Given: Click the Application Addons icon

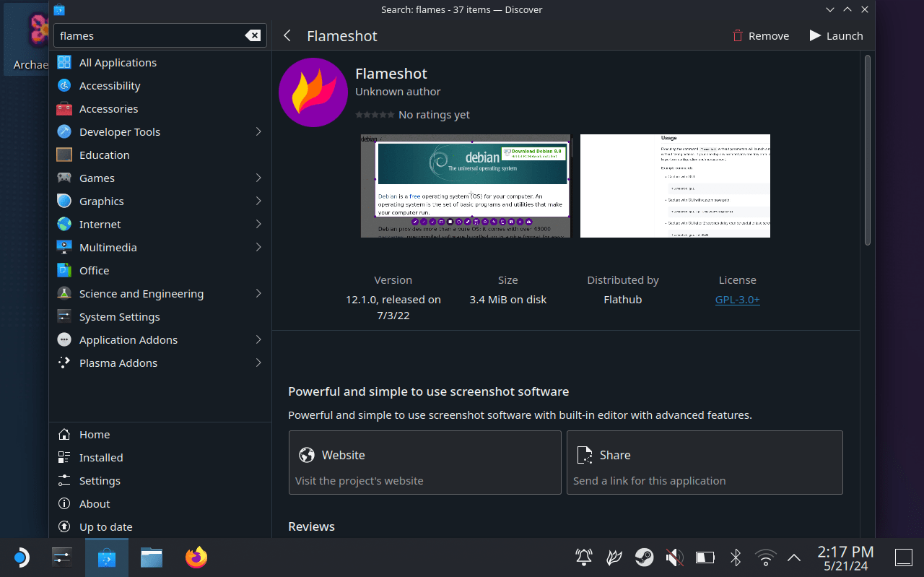Looking at the screenshot, I should (x=64, y=339).
